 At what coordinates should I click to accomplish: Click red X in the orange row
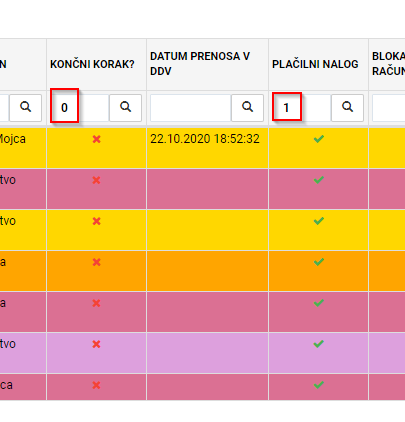(x=96, y=262)
